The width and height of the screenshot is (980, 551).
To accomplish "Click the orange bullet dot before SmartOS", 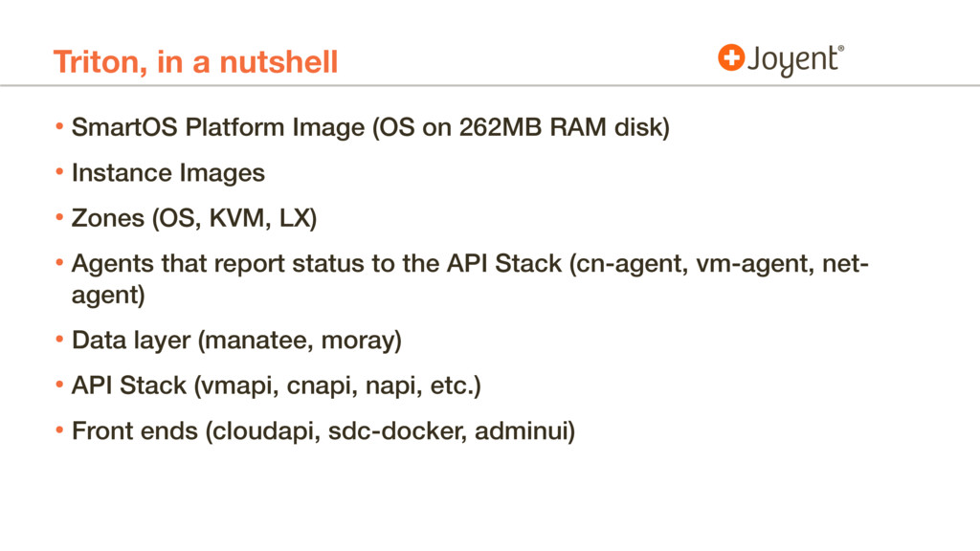I will (59, 128).
